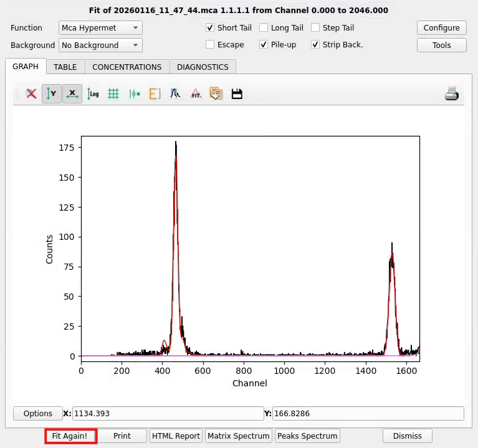Open the Function dropdown showing Mca Hypermet

point(100,28)
